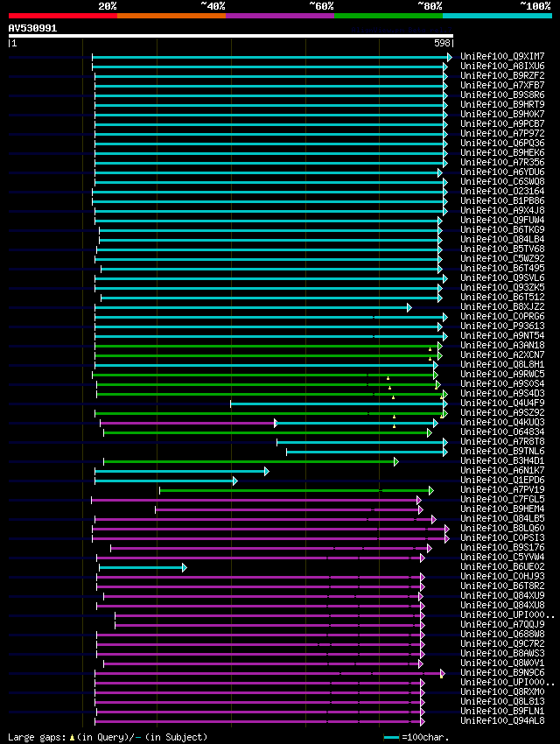Click hit label UniRef100_Q4KUQ3
560x744 pixels.
click(x=502, y=422)
